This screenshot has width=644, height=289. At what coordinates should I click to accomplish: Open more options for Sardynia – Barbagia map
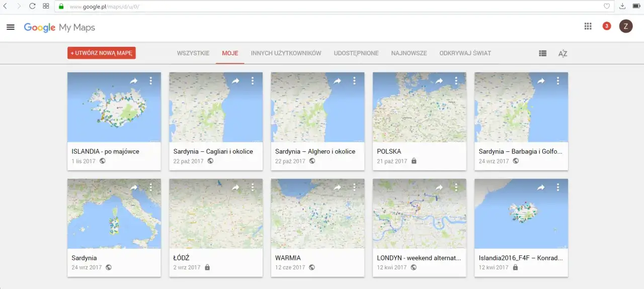point(558,81)
